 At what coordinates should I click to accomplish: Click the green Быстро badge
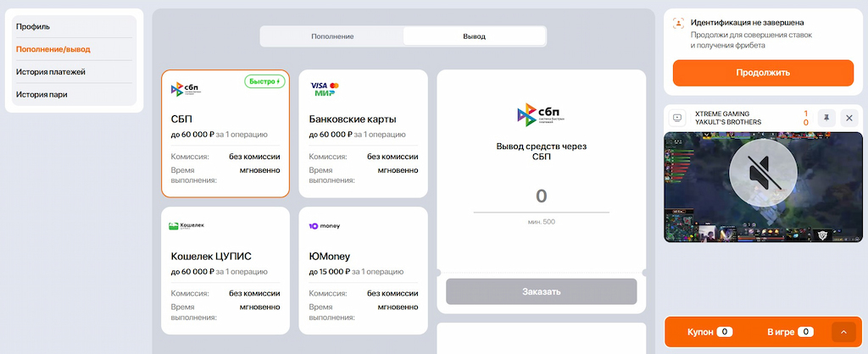coord(264,81)
